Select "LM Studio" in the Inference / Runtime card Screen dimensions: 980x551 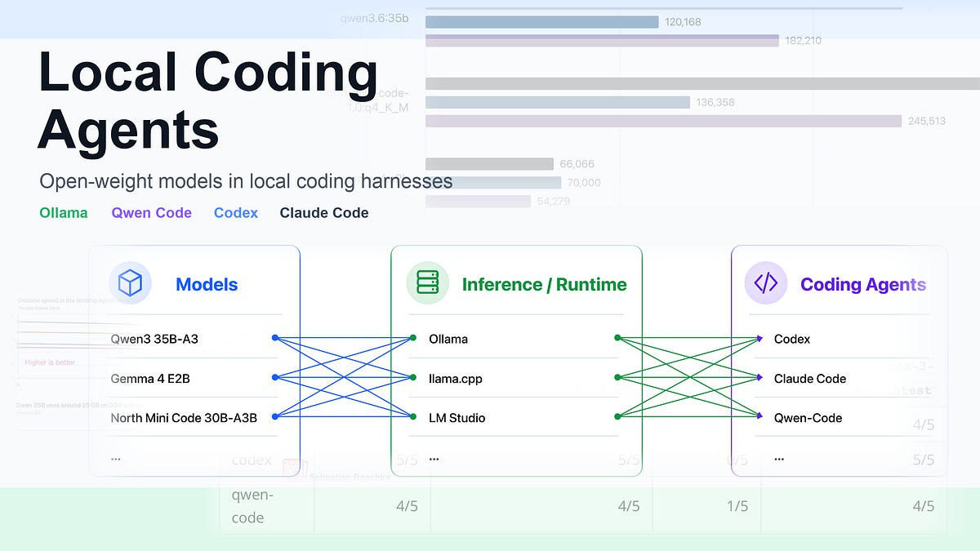click(x=457, y=418)
